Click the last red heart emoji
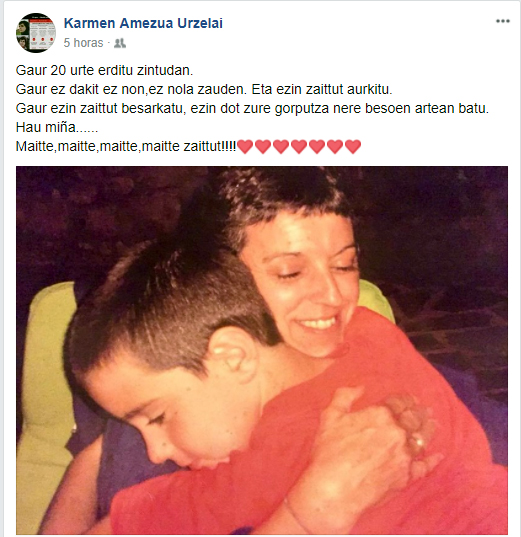Viewport: 521px width, 537px height. [x=353, y=147]
